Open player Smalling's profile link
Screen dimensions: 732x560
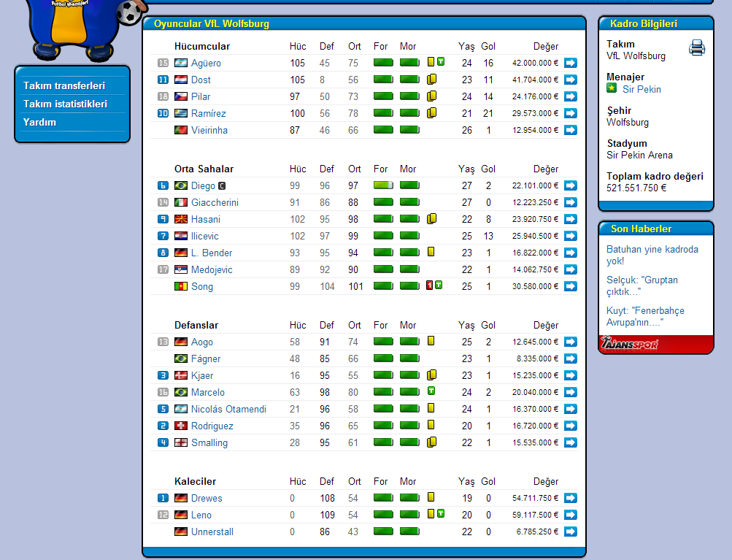[209, 443]
